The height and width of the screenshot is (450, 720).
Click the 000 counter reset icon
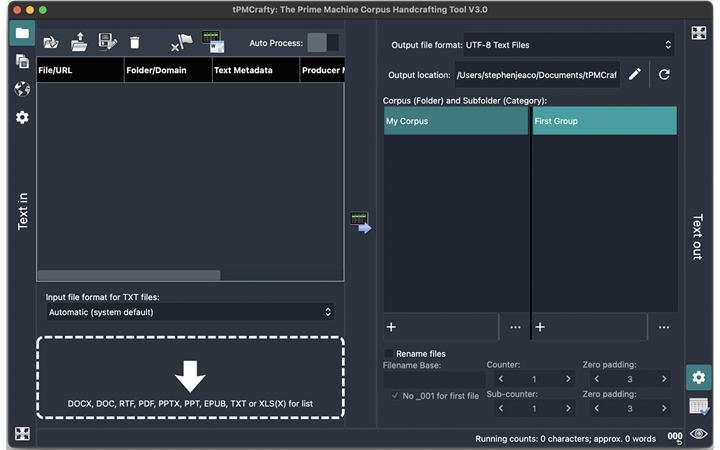pyautogui.click(x=675, y=437)
